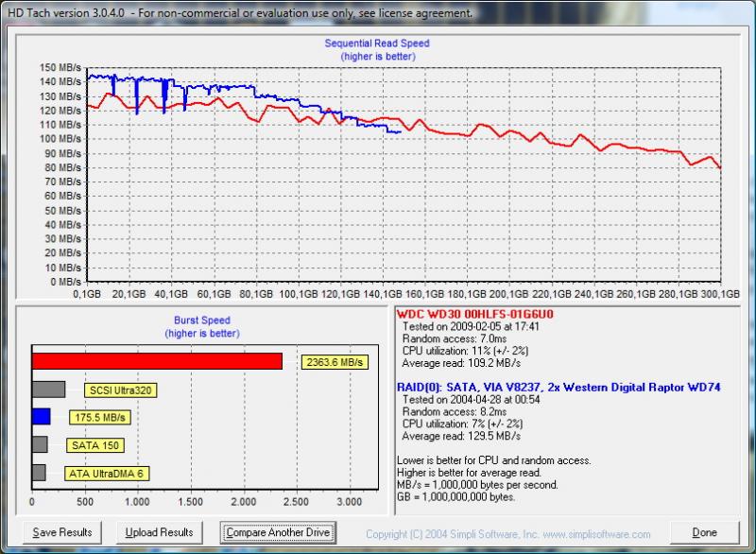The height and width of the screenshot is (554, 756).
Task: Click 'CPU utilization: 11% (+/- 2%)' text
Action: (x=465, y=351)
